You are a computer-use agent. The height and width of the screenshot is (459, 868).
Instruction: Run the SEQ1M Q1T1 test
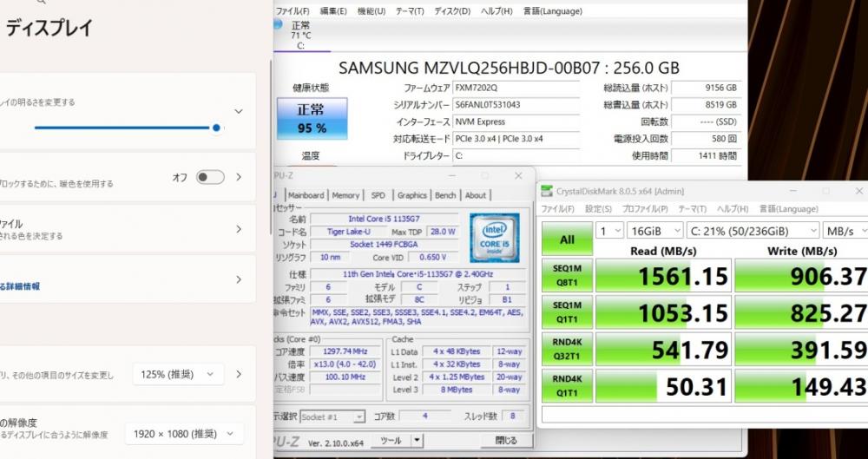tap(567, 312)
